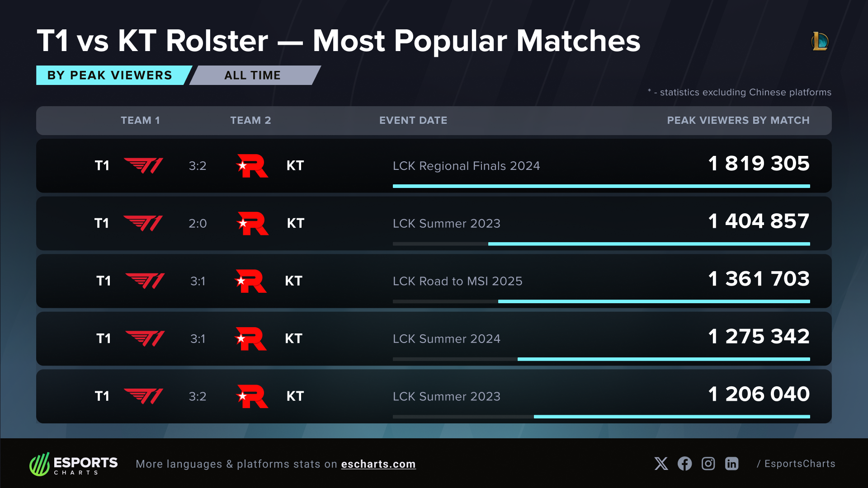Switch to the ALL TIME tab

click(x=253, y=75)
